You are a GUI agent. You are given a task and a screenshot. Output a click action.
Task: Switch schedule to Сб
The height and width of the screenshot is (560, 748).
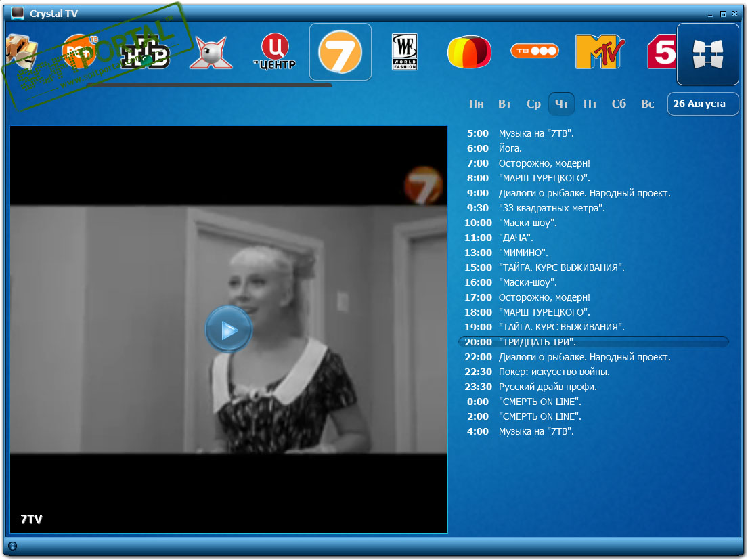coord(619,104)
